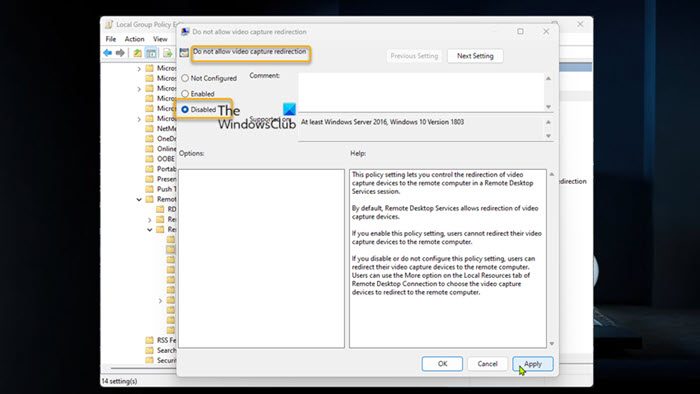Go back in Group Policy Editor toolbar

(x=108, y=53)
